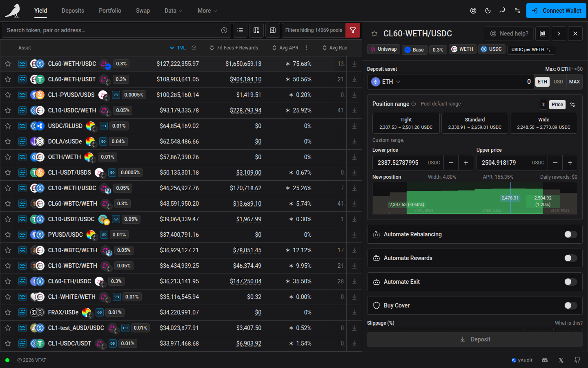Enable Automate Rewards switch

(x=571, y=258)
